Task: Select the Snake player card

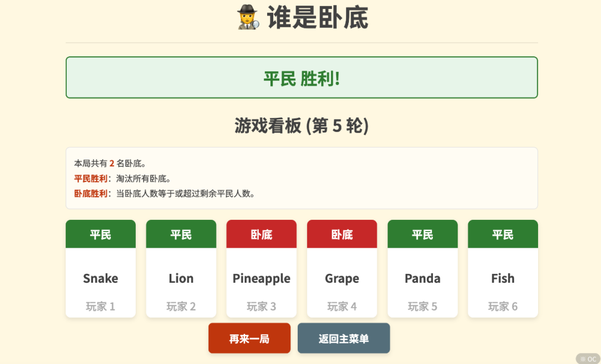Action: 100,269
